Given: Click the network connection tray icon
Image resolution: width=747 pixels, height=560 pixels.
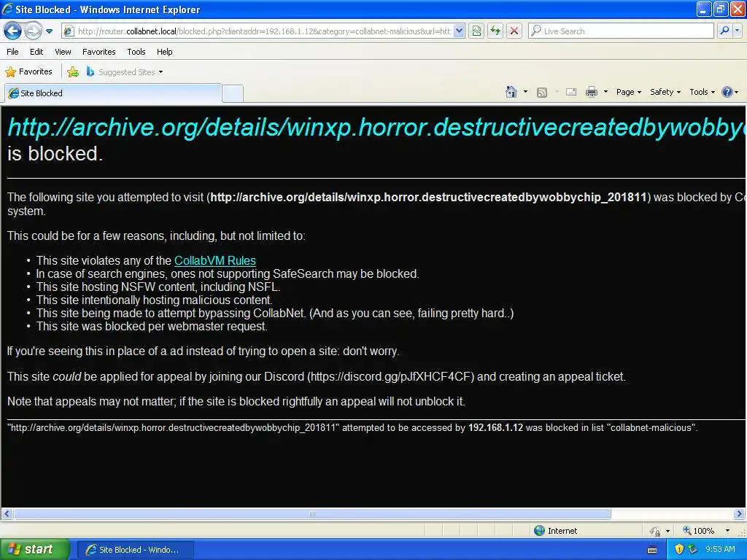Looking at the screenshot, I should [x=693, y=550].
